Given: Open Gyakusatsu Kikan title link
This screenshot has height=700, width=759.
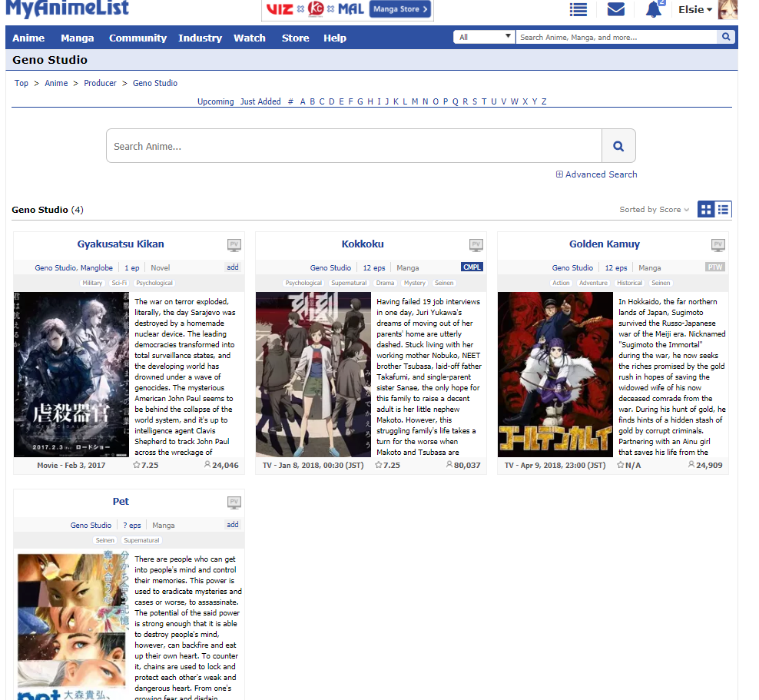Looking at the screenshot, I should 121,244.
